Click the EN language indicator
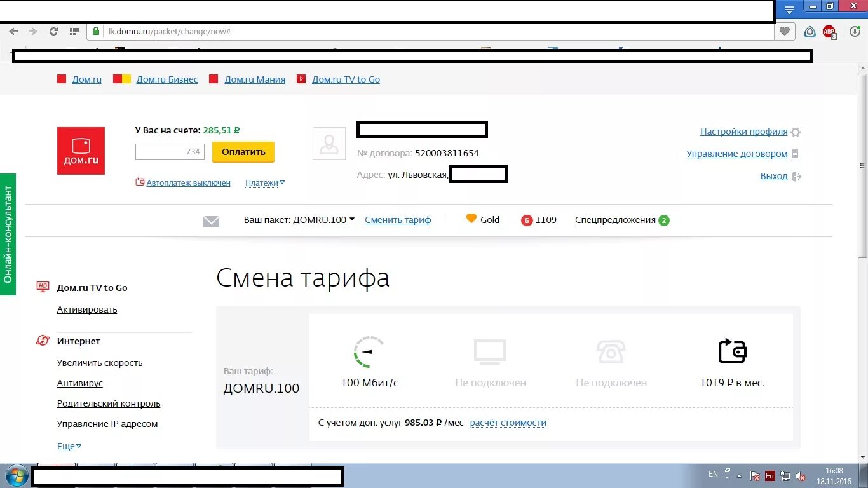The width and height of the screenshot is (868, 488). [713, 474]
